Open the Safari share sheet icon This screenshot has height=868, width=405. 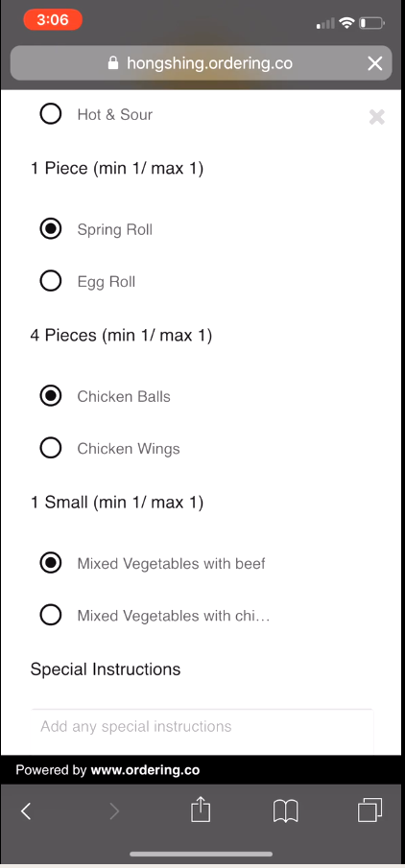(x=201, y=809)
